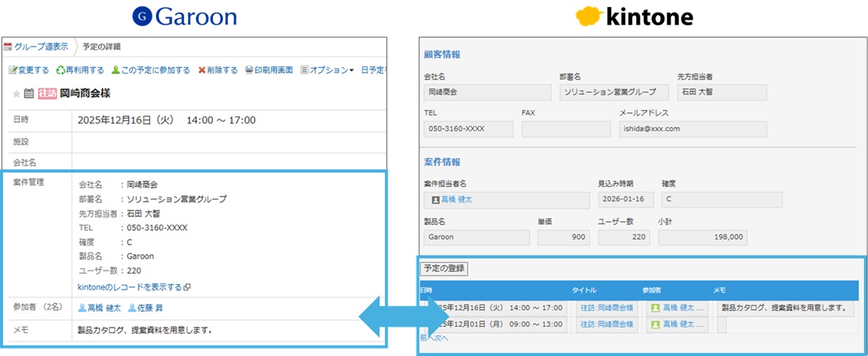Click the 変更する edit icon in Garoon
This screenshot has width=868, height=356.
(13, 70)
